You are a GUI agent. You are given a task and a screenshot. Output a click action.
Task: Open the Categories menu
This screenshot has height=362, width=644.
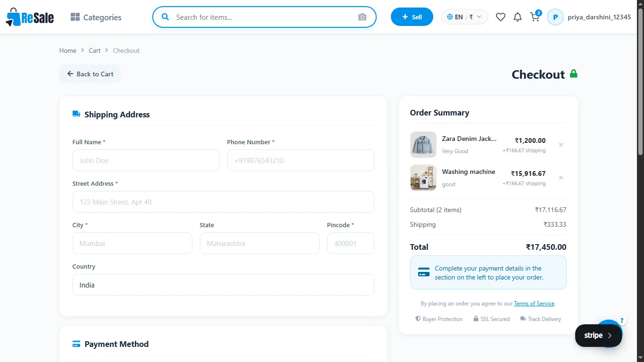click(x=96, y=17)
